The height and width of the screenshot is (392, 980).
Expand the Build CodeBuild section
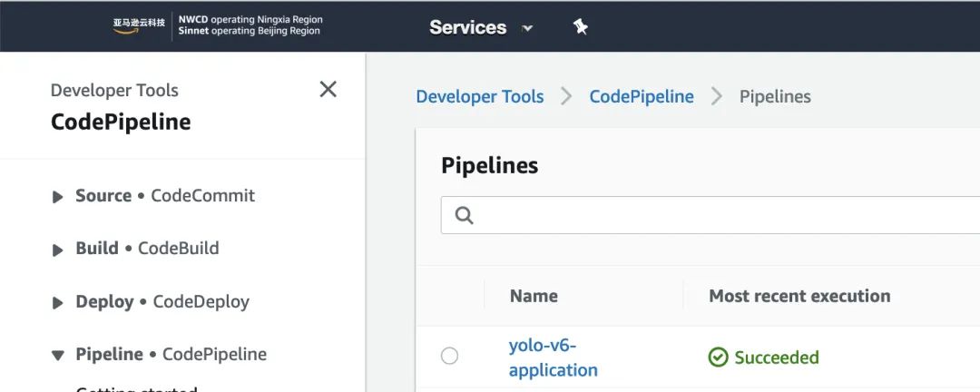click(58, 250)
